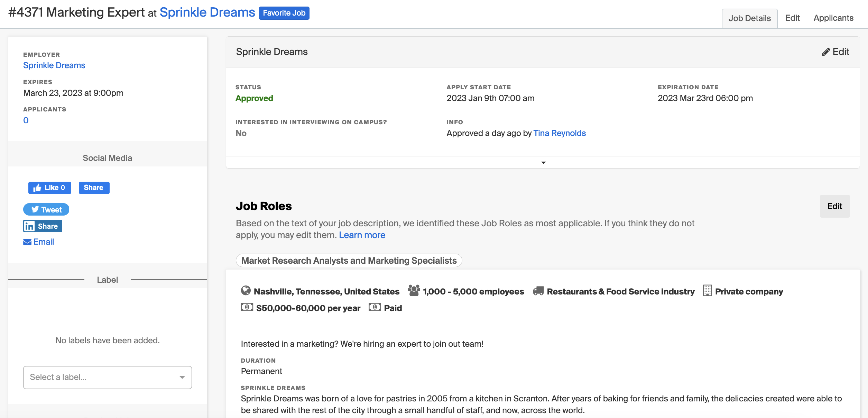This screenshot has height=418, width=868.
Task: Click the Twitter Tweet button
Action: pyautogui.click(x=46, y=209)
